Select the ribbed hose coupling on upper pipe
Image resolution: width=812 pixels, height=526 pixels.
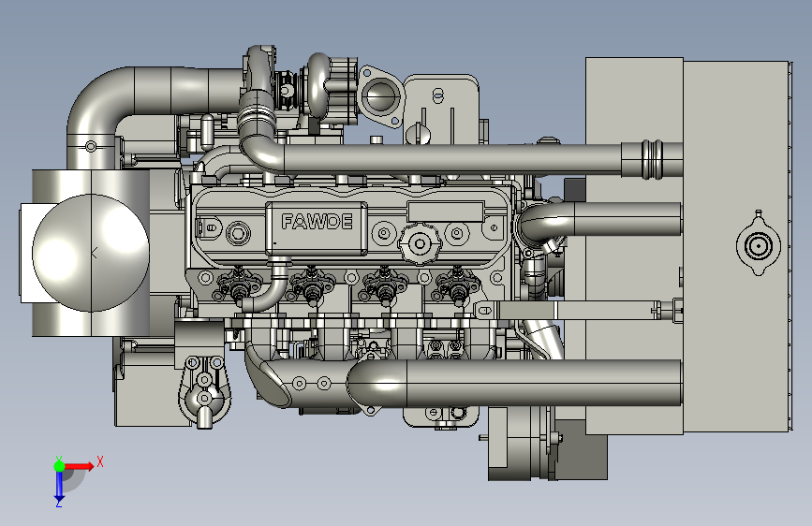tap(652, 159)
